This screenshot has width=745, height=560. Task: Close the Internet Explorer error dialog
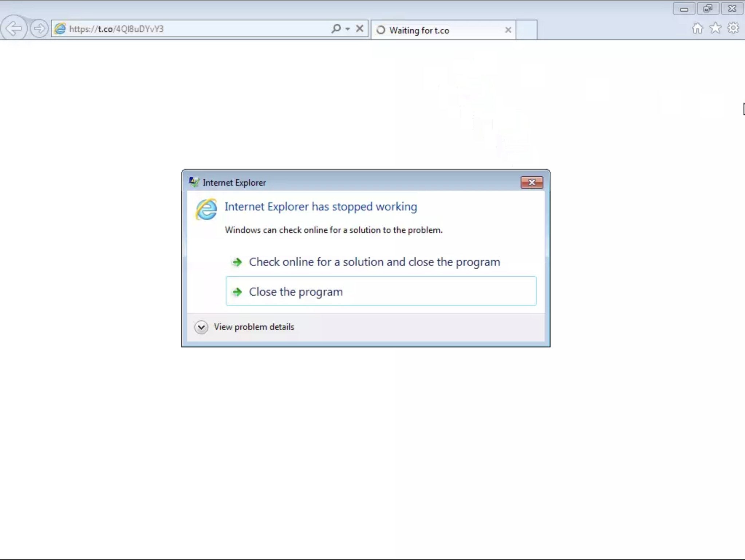[532, 182]
